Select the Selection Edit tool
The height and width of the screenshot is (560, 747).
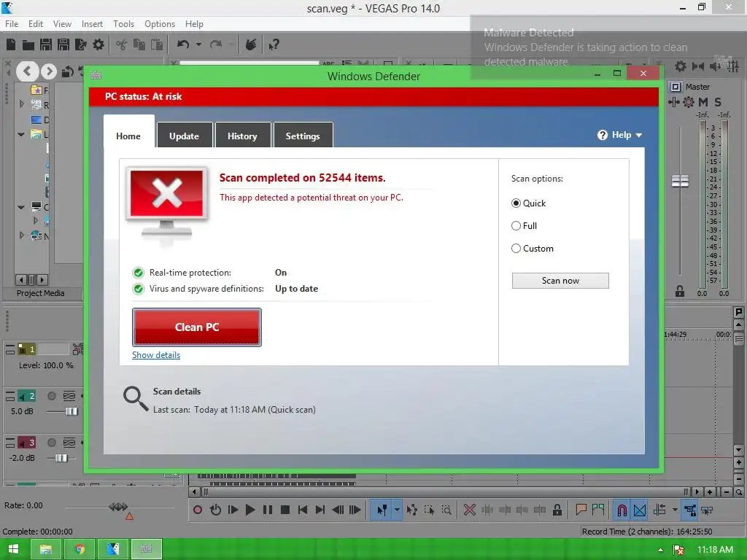click(429, 510)
